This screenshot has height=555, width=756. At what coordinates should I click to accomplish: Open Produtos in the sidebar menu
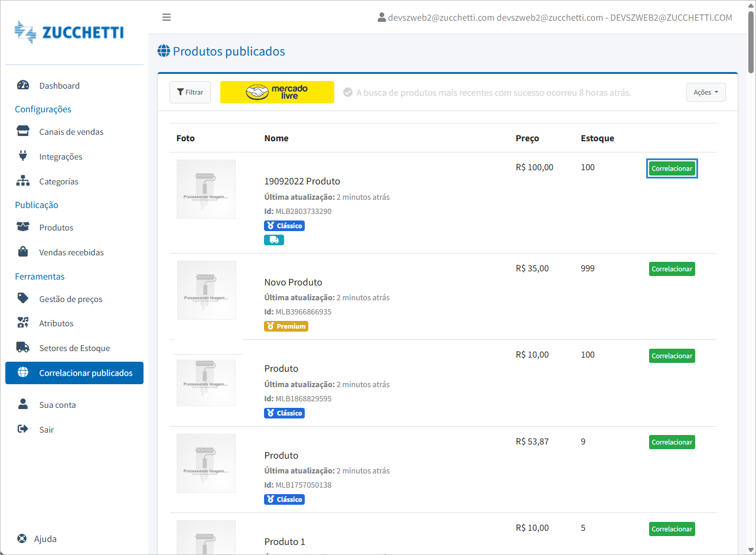click(56, 228)
